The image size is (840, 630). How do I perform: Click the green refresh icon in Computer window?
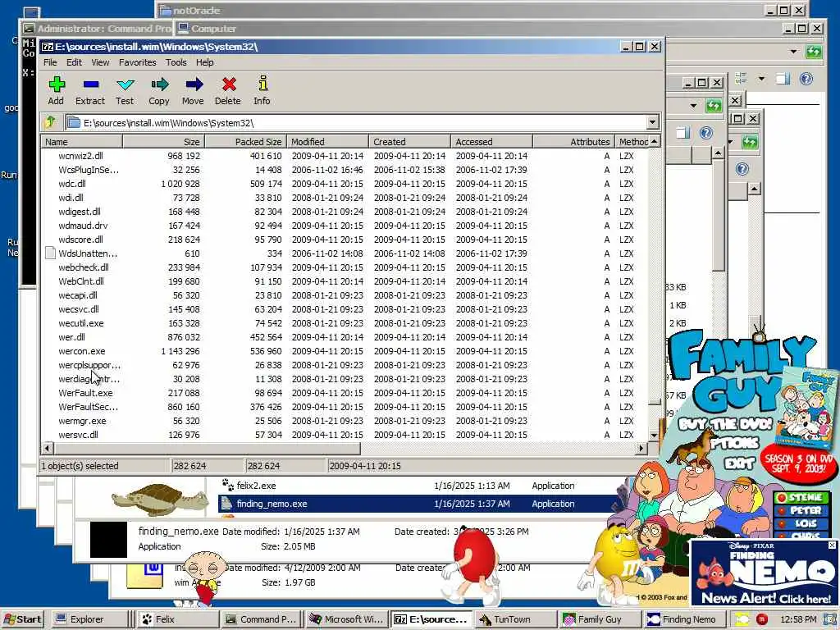click(814, 52)
